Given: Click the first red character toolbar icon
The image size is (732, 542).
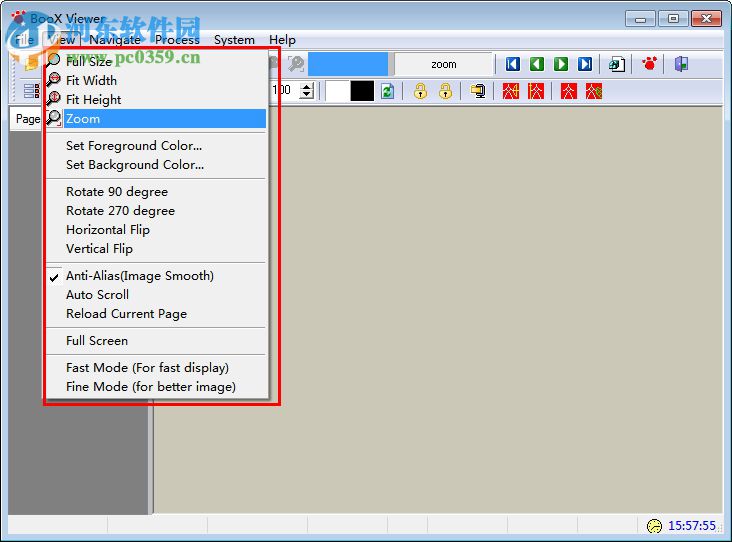Looking at the screenshot, I should point(511,91).
